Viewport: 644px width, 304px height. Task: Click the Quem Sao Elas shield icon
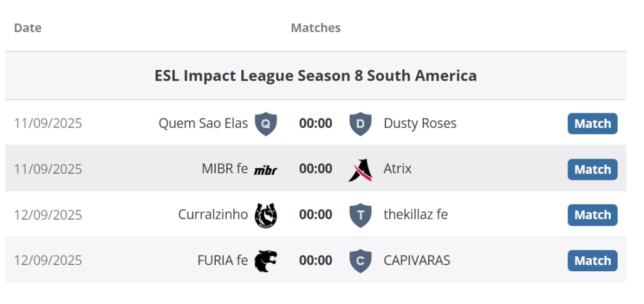pos(265,124)
